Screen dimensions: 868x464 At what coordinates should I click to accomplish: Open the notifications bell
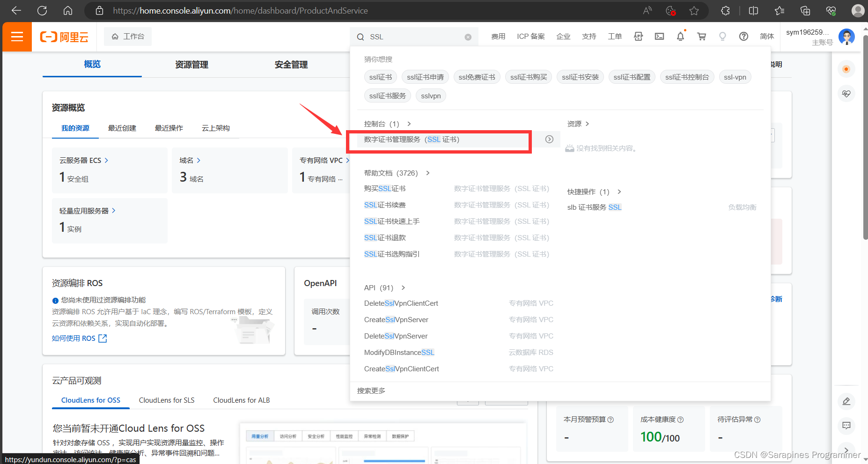(x=680, y=37)
